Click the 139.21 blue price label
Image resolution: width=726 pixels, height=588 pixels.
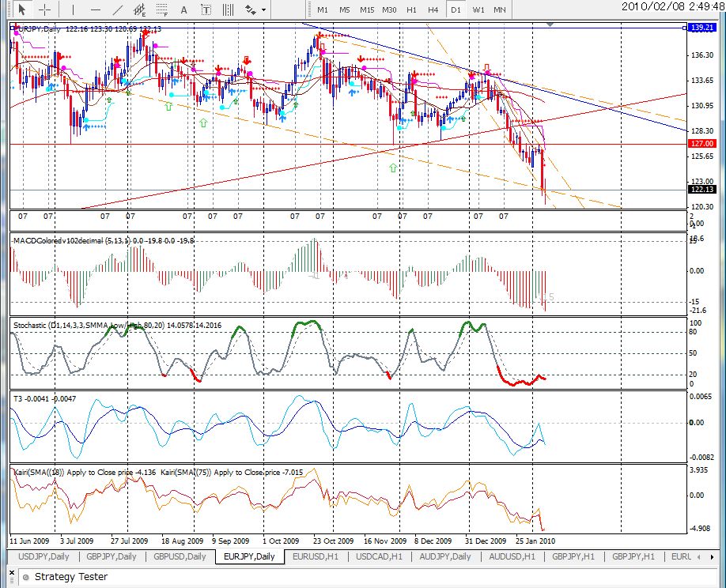click(702, 28)
